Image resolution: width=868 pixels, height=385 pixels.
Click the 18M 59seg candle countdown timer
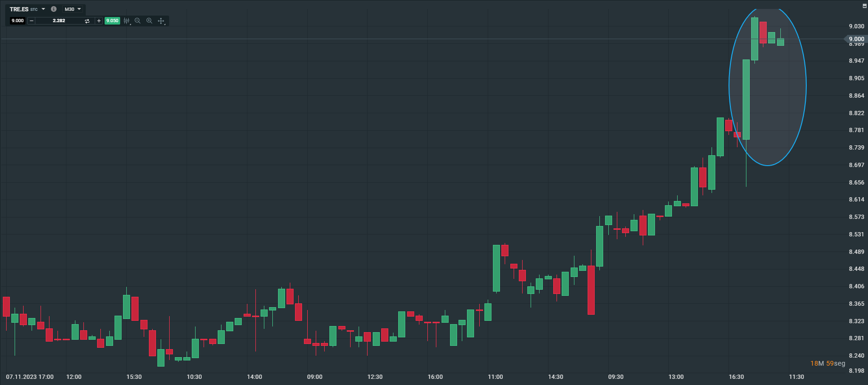tap(827, 363)
